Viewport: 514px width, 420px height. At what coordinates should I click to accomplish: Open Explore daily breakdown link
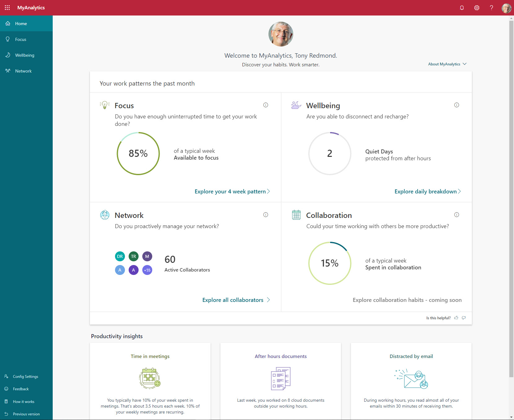coord(428,192)
